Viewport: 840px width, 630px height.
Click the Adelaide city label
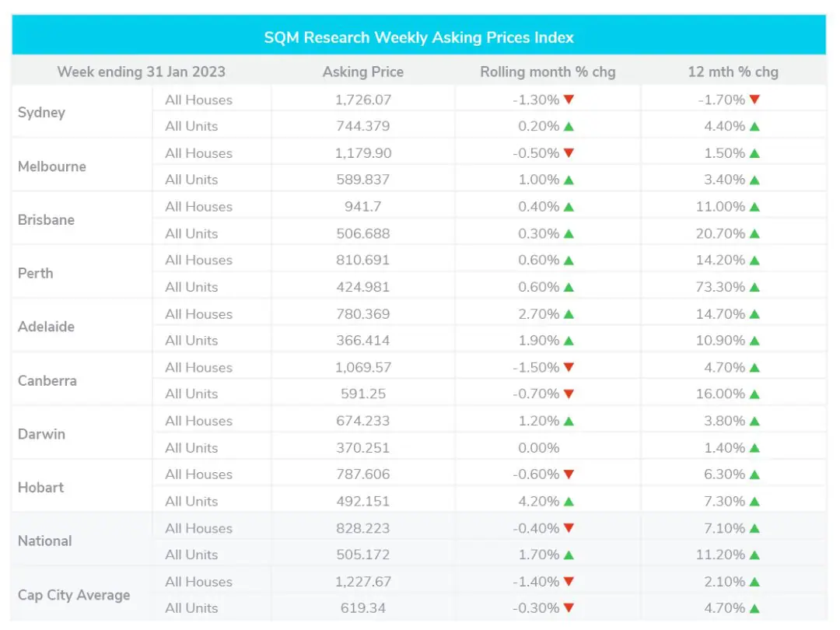click(x=46, y=327)
